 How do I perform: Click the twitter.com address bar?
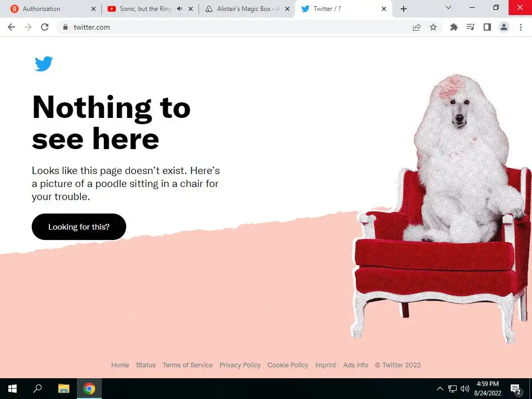pyautogui.click(x=237, y=27)
